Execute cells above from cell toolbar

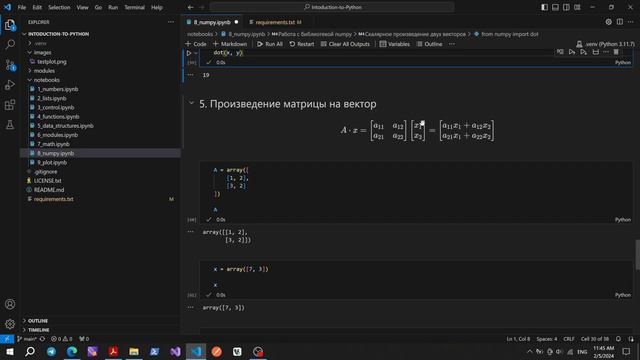[572, 52]
